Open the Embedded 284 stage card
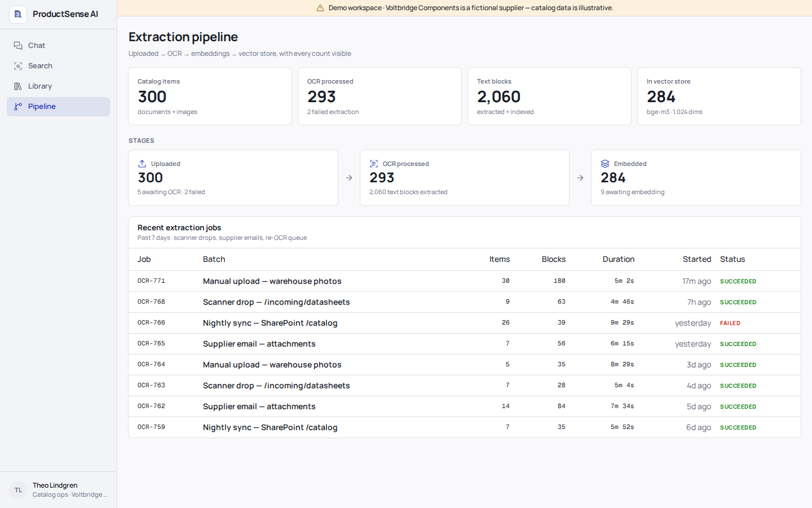Screen dimensions: 812x508 [x=696, y=178]
